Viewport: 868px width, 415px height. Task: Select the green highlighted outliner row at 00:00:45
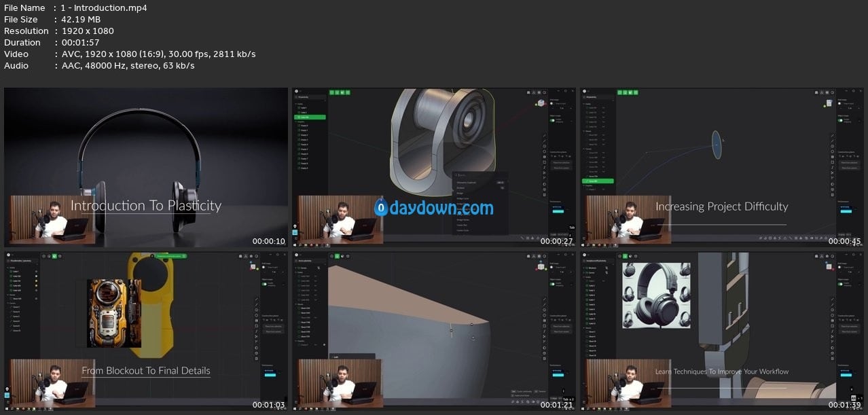[x=598, y=181]
